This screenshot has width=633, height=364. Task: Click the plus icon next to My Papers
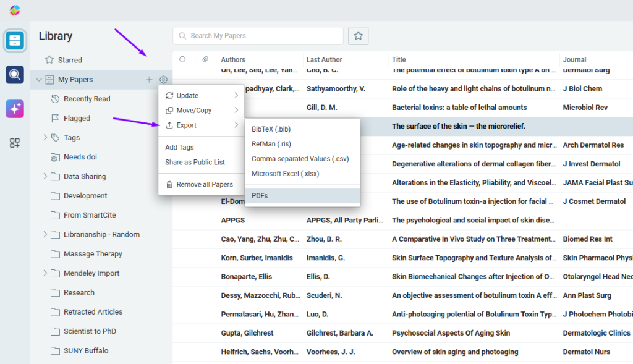coord(148,80)
